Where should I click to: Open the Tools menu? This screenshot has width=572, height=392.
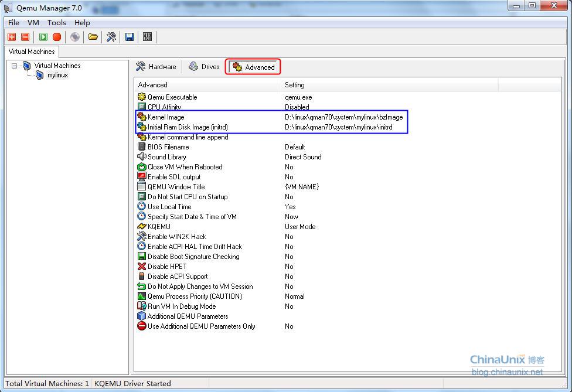point(56,23)
